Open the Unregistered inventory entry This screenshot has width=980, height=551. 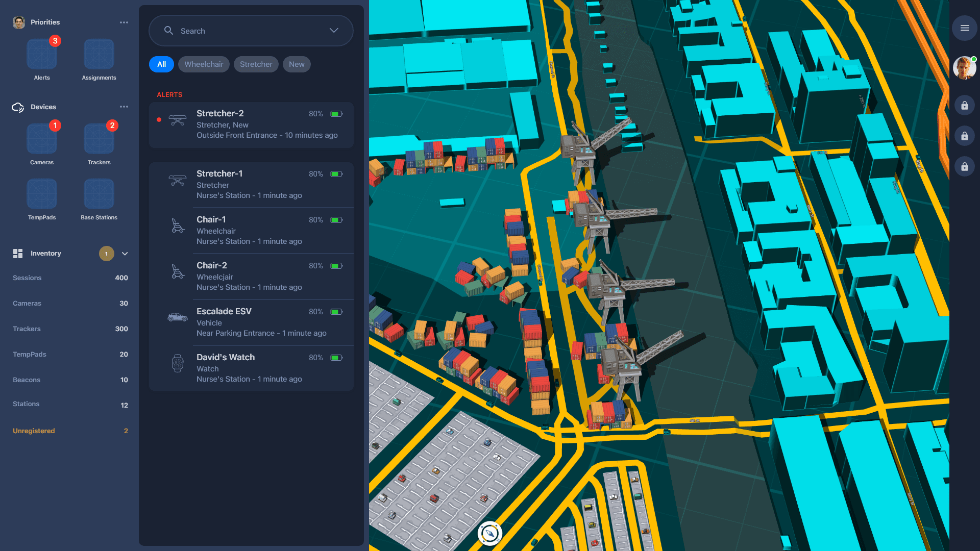pos(34,431)
